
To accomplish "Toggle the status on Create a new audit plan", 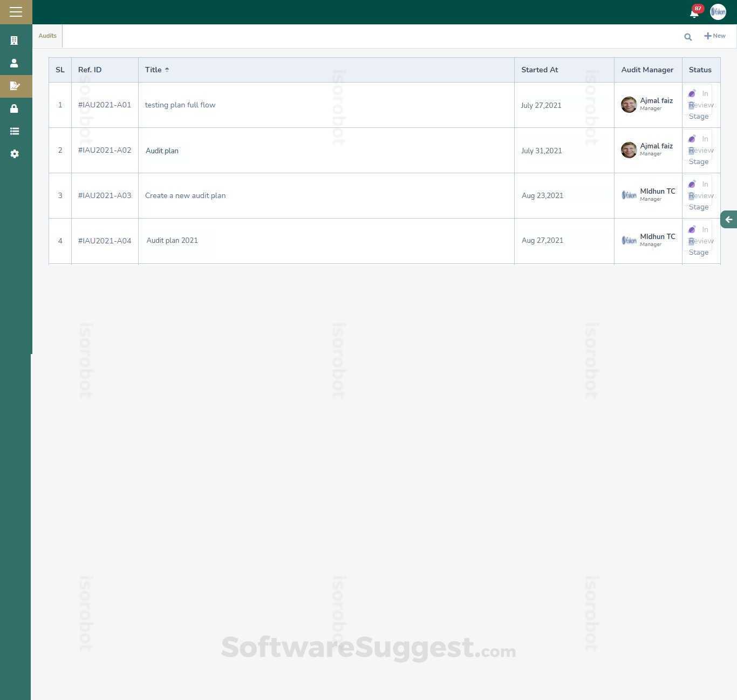I will (x=700, y=195).
